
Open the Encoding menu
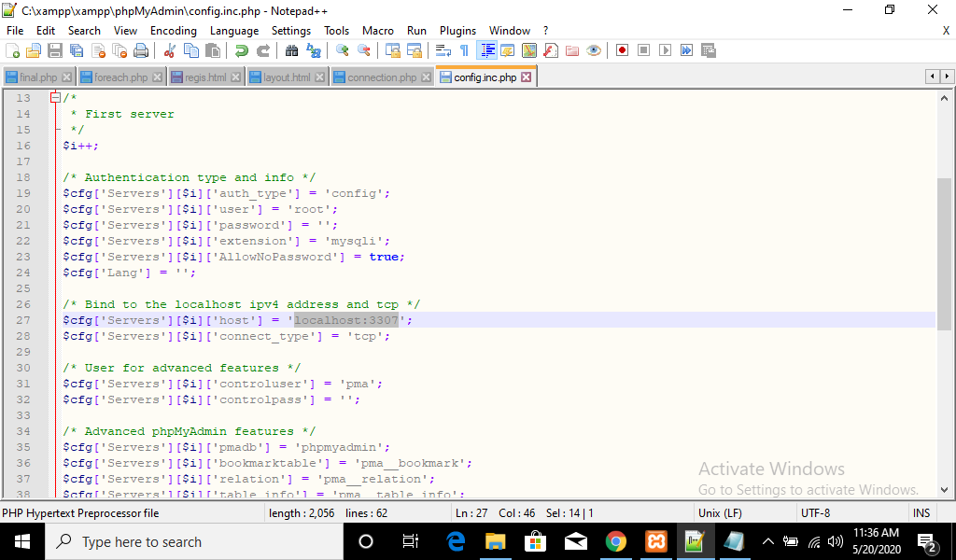(x=174, y=31)
